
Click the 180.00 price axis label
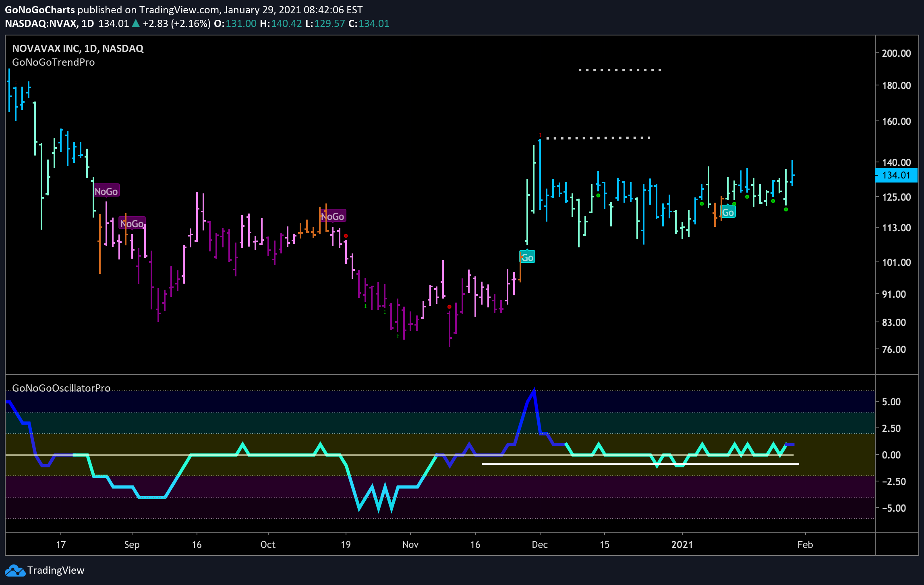[896, 85]
